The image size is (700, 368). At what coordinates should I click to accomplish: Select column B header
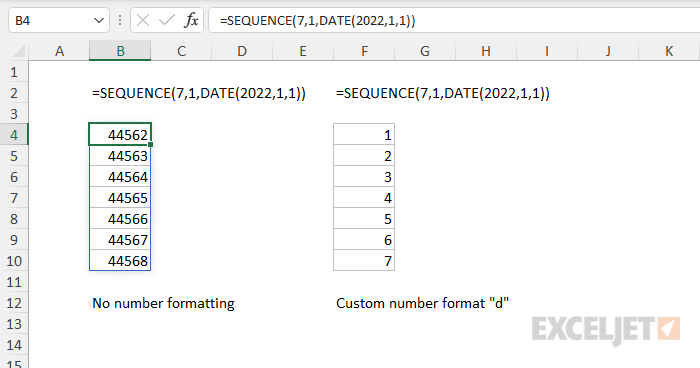(120, 51)
